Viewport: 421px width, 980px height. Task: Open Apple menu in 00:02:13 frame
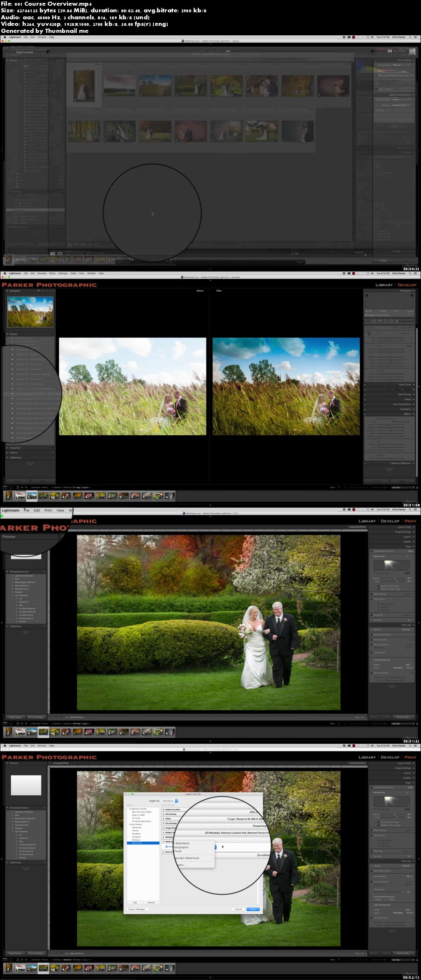coord(5,745)
